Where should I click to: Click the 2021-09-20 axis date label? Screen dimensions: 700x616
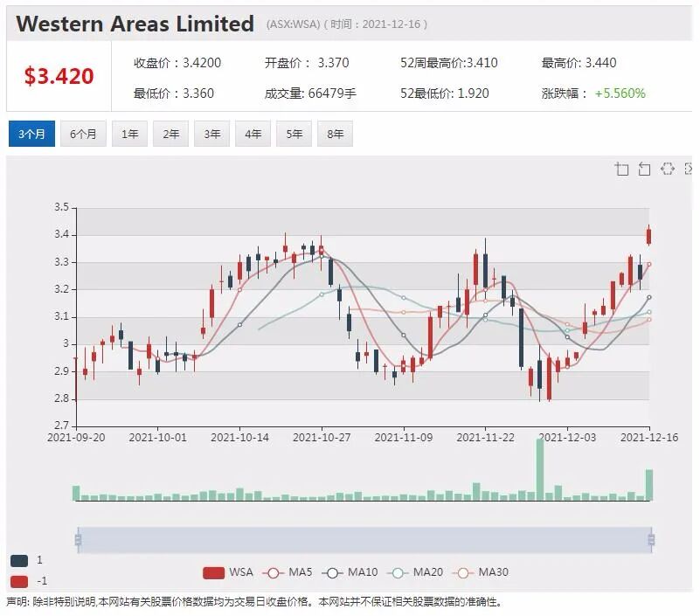tap(76, 438)
